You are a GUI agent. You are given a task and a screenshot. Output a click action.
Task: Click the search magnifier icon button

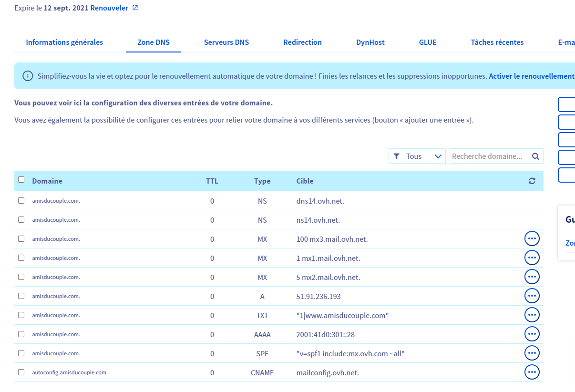click(536, 156)
